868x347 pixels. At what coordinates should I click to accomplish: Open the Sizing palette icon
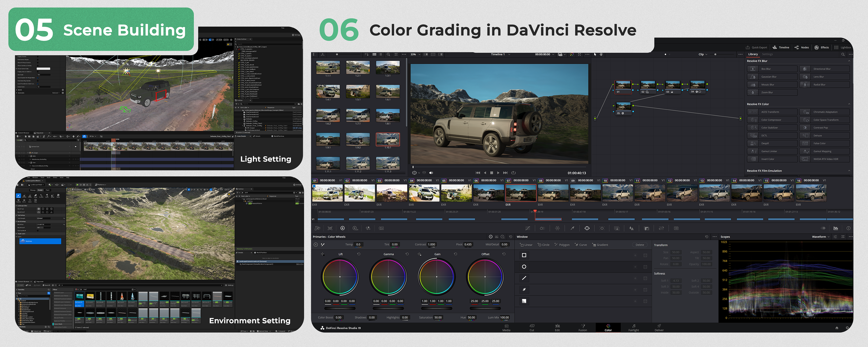click(661, 228)
